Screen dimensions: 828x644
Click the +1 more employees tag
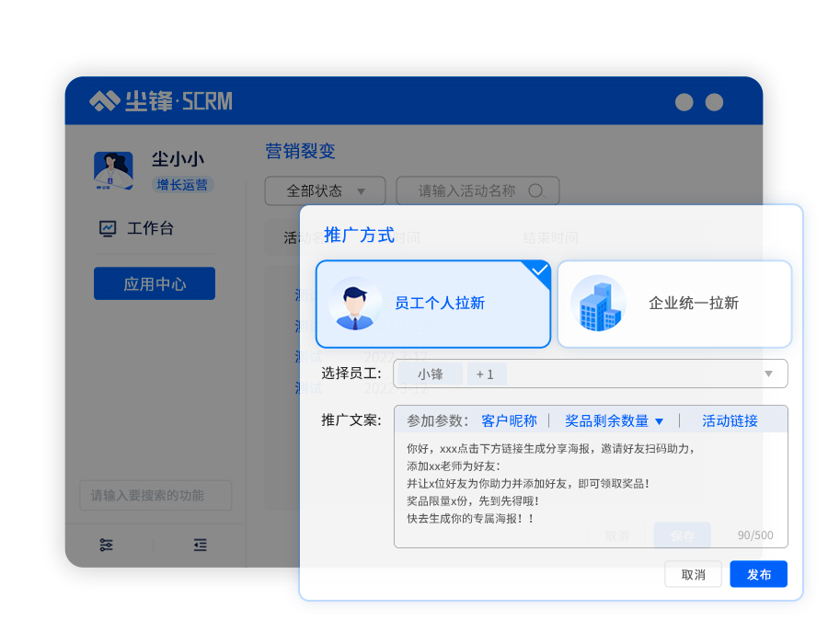487,374
